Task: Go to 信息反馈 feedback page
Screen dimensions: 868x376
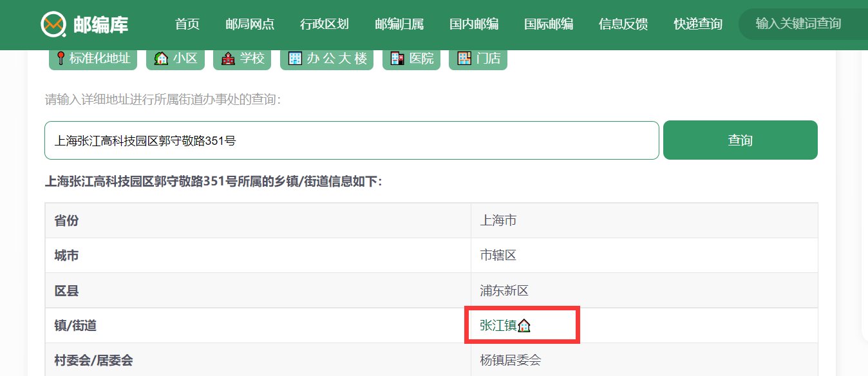Action: tap(623, 24)
